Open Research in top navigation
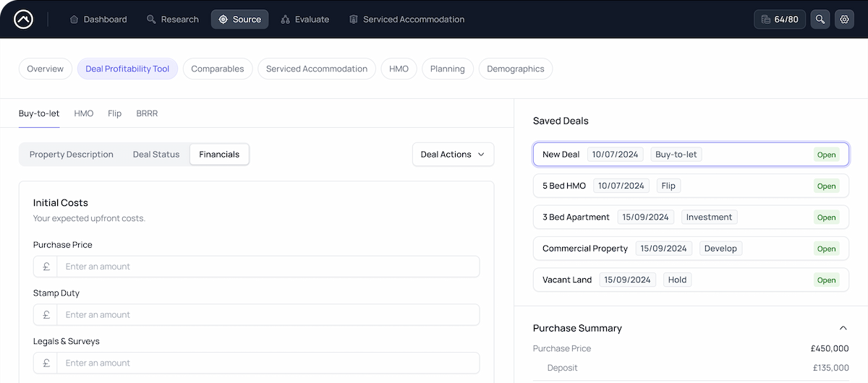Screen dimensions: 868x383 (x=173, y=20)
